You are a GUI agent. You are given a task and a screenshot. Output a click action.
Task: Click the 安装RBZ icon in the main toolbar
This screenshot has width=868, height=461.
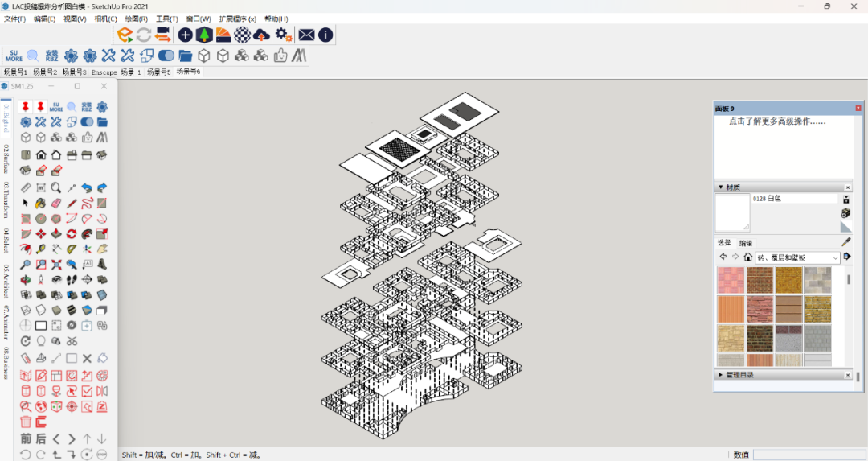52,56
